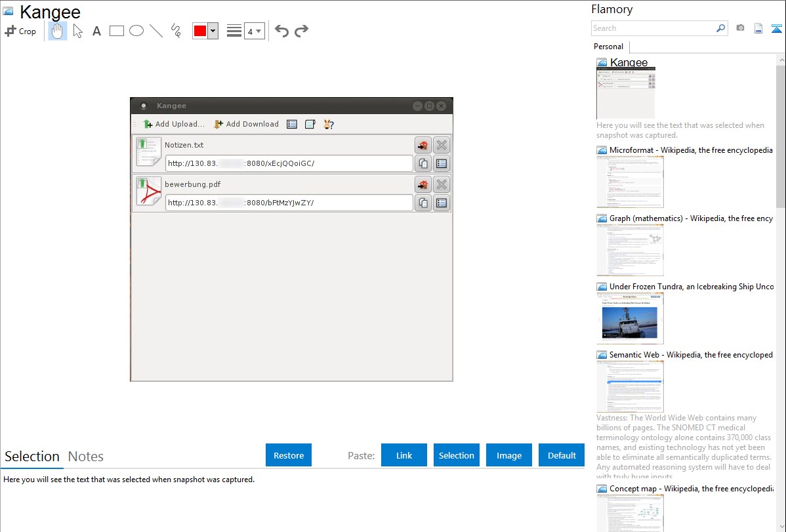Click the Flamory search field
The height and width of the screenshot is (532, 786).
tap(653, 28)
